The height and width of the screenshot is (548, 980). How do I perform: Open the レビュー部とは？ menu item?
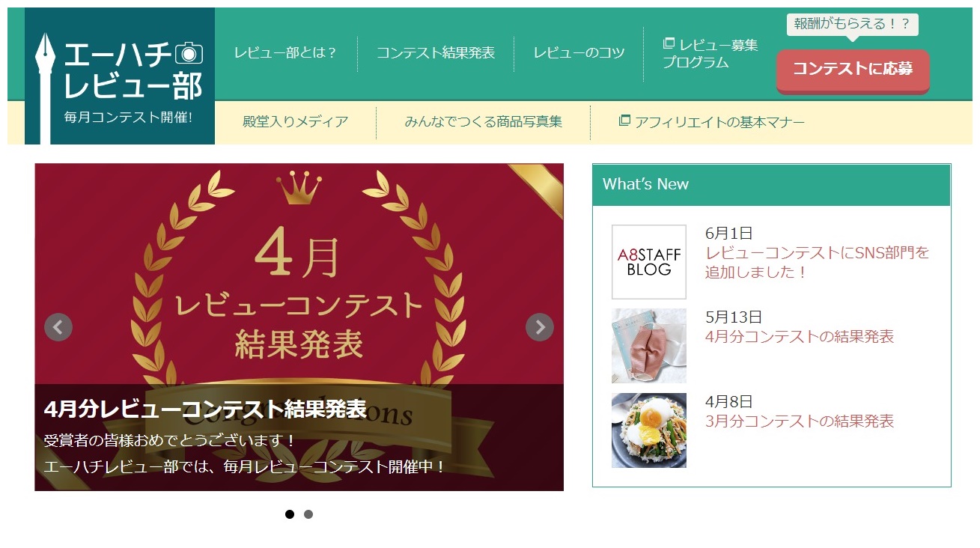click(x=286, y=53)
